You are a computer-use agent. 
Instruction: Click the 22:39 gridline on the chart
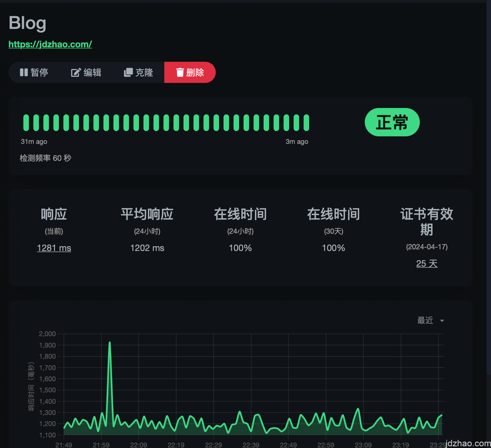coord(251,384)
